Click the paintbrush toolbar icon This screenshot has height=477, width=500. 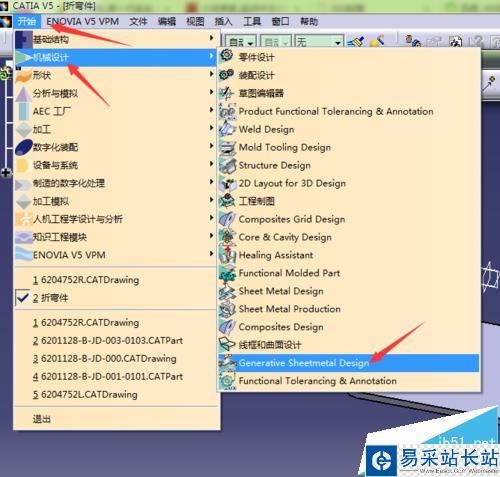355,42
